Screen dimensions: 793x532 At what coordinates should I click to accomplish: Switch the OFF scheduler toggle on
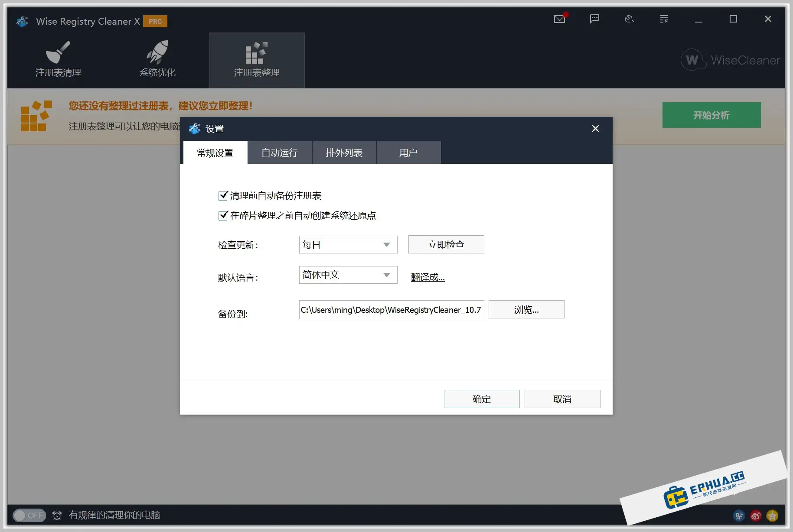(29, 515)
